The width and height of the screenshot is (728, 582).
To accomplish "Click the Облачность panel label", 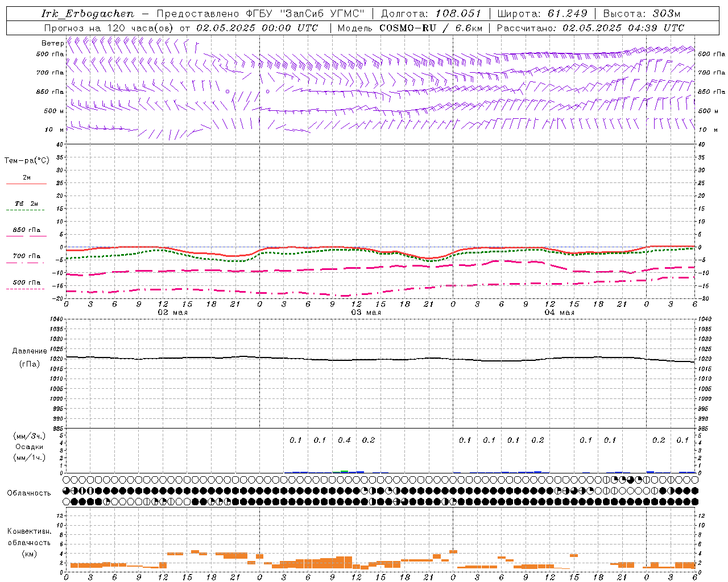I will (x=29, y=493).
